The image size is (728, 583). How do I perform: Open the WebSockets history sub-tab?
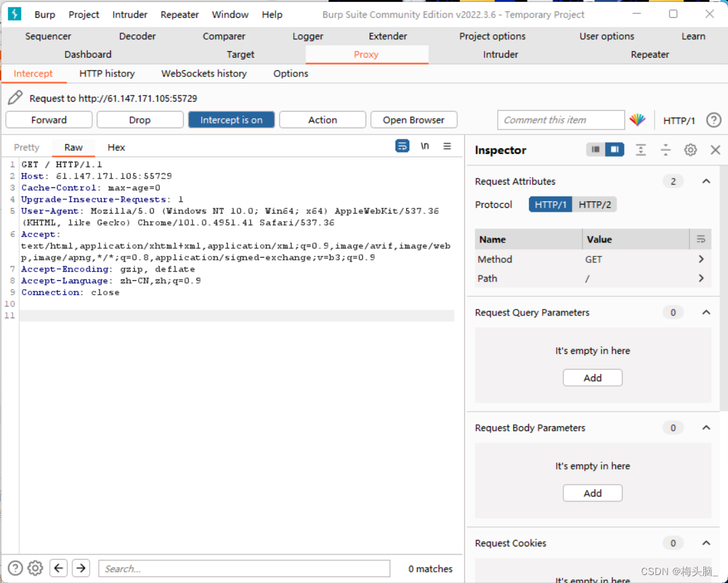[x=204, y=74]
